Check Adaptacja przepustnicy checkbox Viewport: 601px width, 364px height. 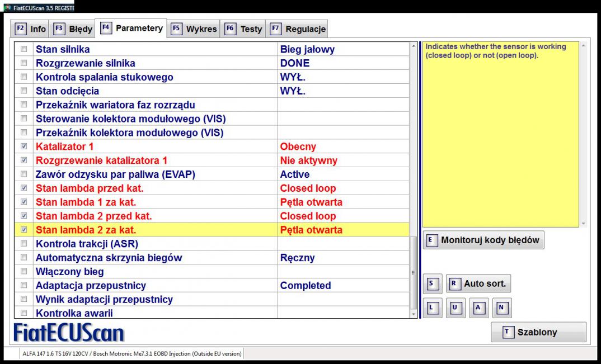pos(24,285)
